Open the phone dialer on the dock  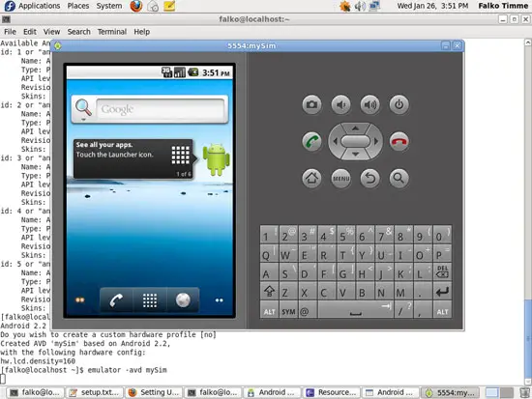(x=116, y=300)
